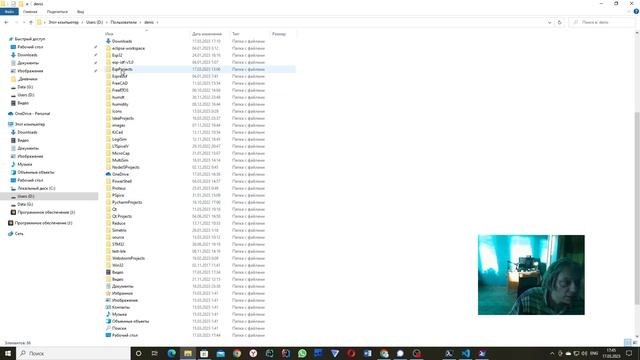Select Рабочий стол under Quick access
The image size is (640, 360).
30,47
